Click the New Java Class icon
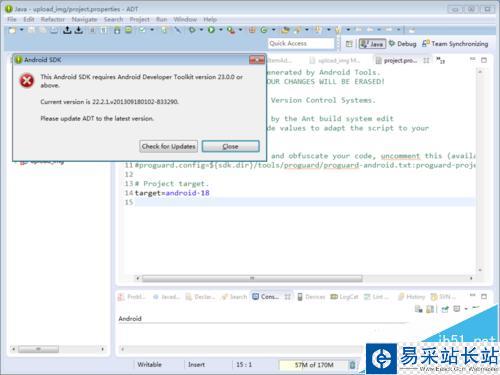The width and height of the screenshot is (500, 375). click(x=264, y=30)
